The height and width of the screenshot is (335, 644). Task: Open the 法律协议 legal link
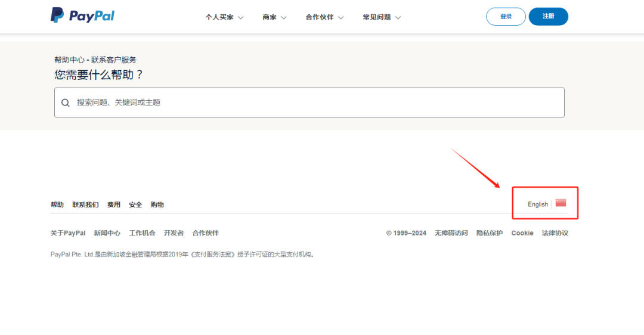[x=555, y=233]
